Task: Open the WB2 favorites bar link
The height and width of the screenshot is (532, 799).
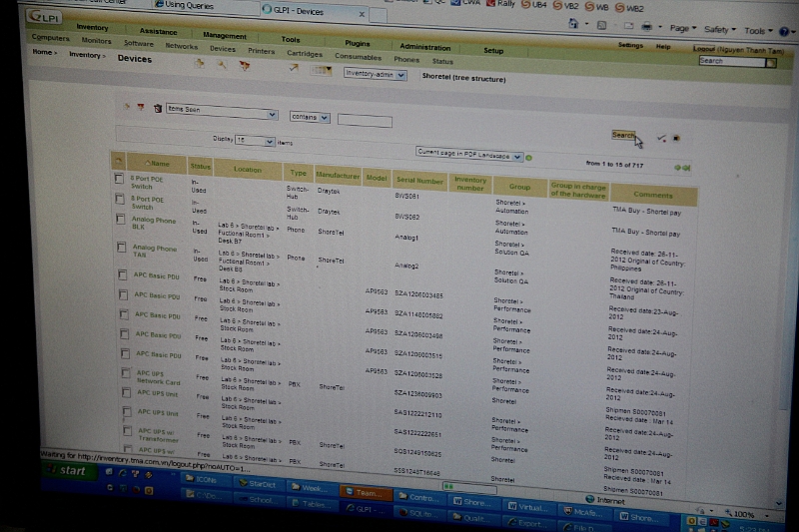Action: pyautogui.click(x=629, y=8)
